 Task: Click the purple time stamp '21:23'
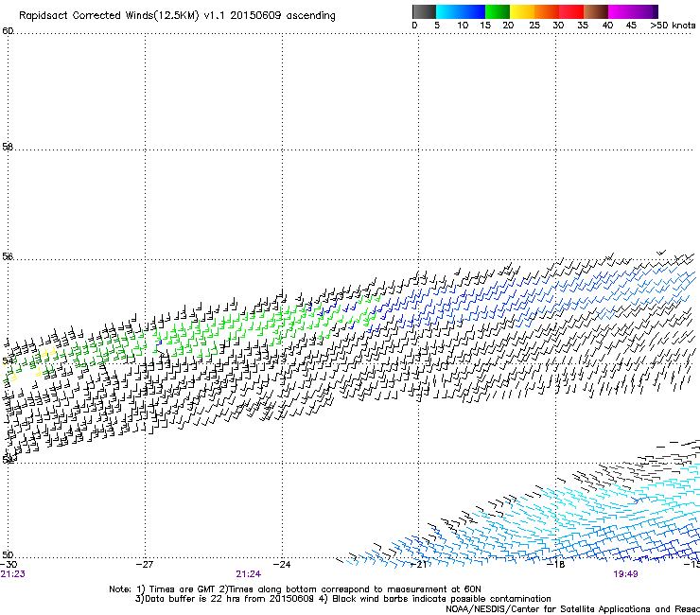(x=13, y=574)
